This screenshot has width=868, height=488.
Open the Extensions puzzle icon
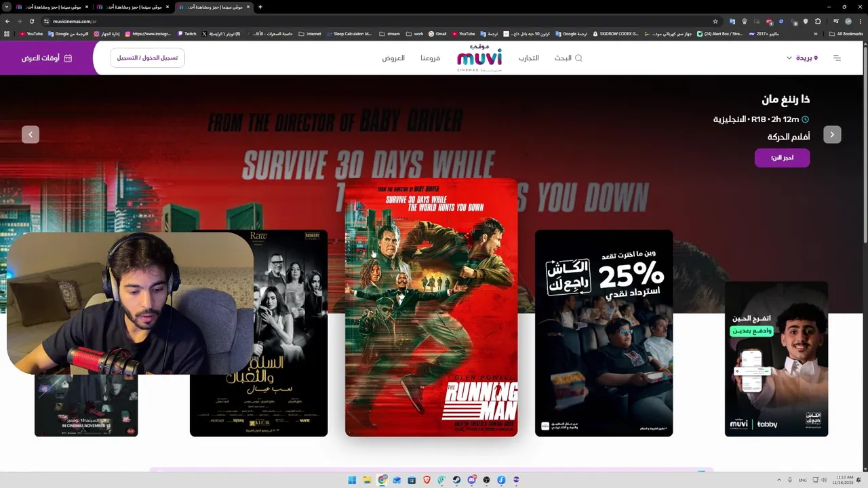click(x=818, y=21)
